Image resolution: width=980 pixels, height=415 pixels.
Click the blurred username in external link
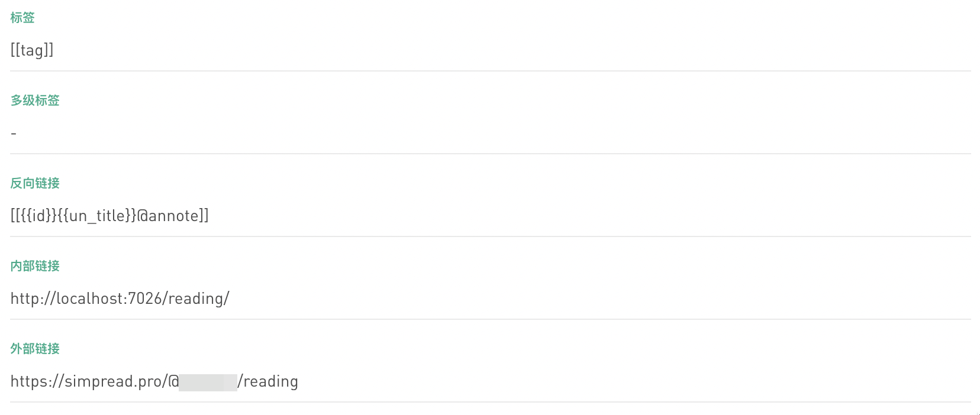tap(208, 382)
